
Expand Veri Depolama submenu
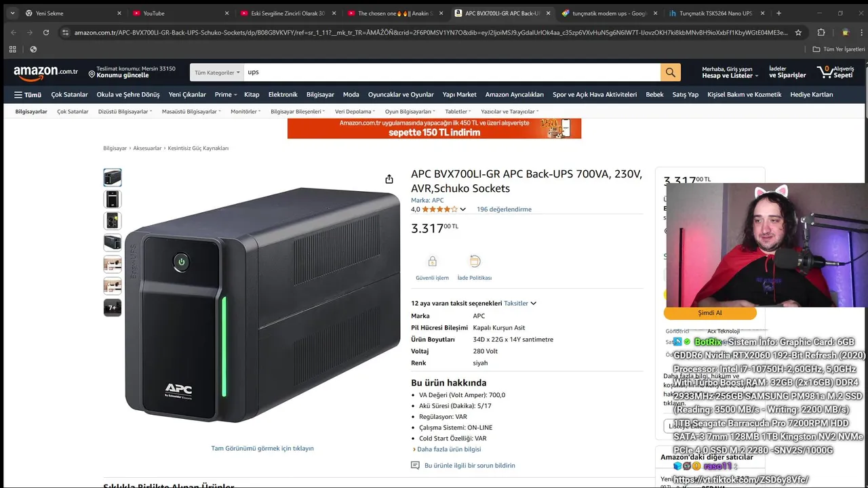pyautogui.click(x=355, y=111)
